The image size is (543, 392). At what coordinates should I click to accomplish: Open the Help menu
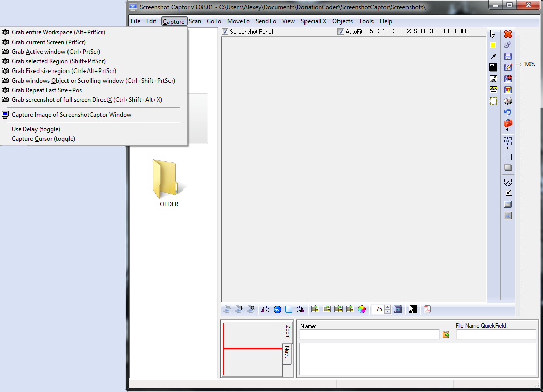(x=386, y=21)
